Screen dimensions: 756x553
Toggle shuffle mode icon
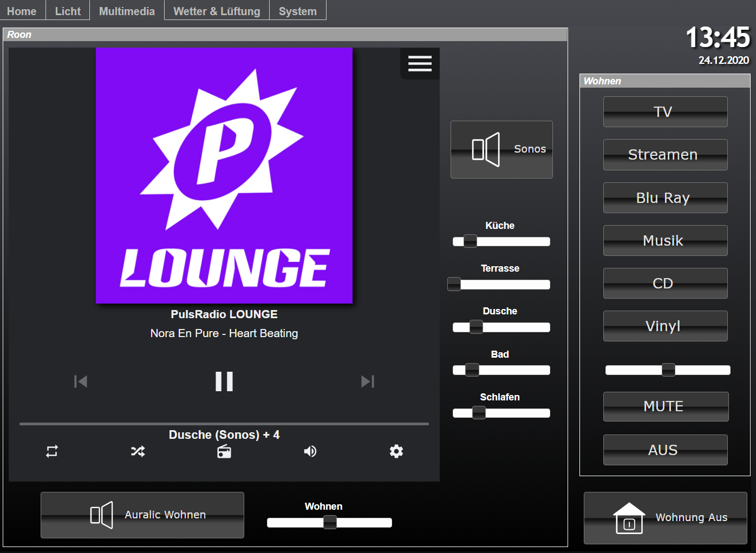(x=138, y=451)
